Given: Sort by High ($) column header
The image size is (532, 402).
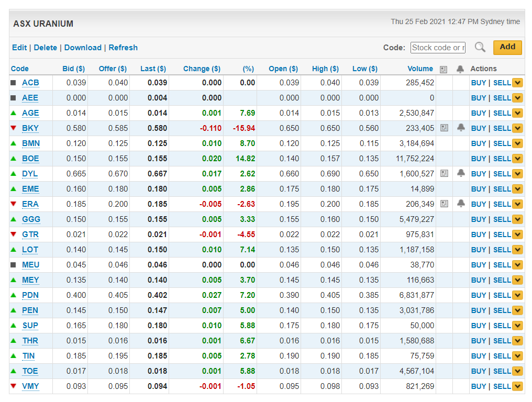Looking at the screenshot, I should (325, 69).
